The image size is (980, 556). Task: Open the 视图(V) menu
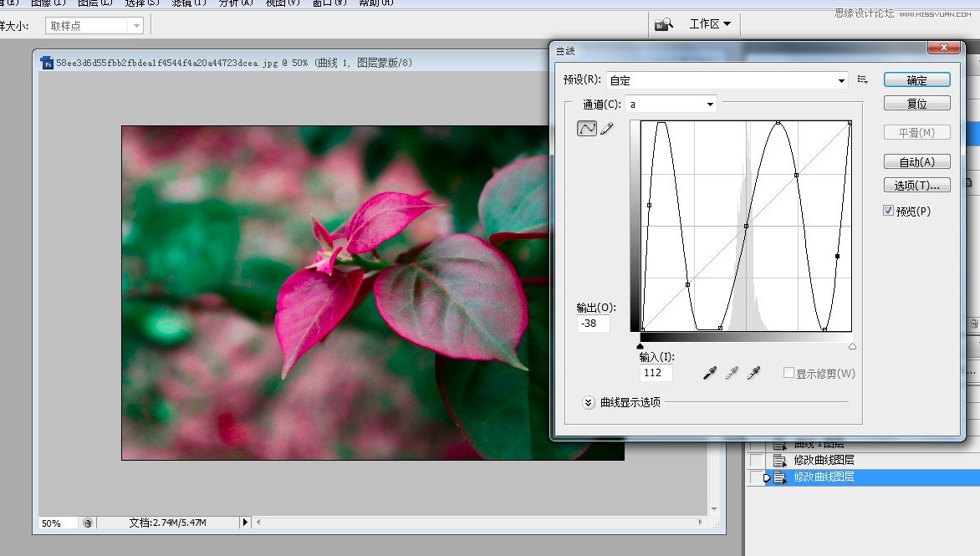(x=283, y=3)
